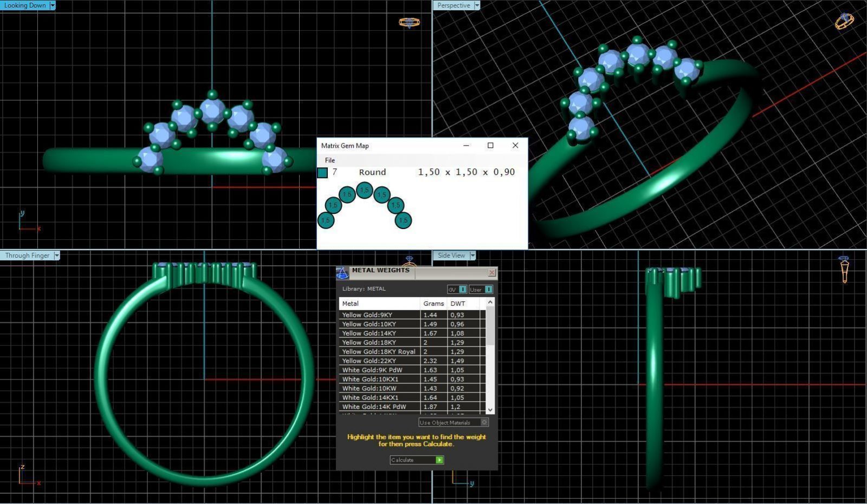Viewport: 867px width, 504px height.
Task: Open the File menu in Gem Map
Action: tap(329, 160)
